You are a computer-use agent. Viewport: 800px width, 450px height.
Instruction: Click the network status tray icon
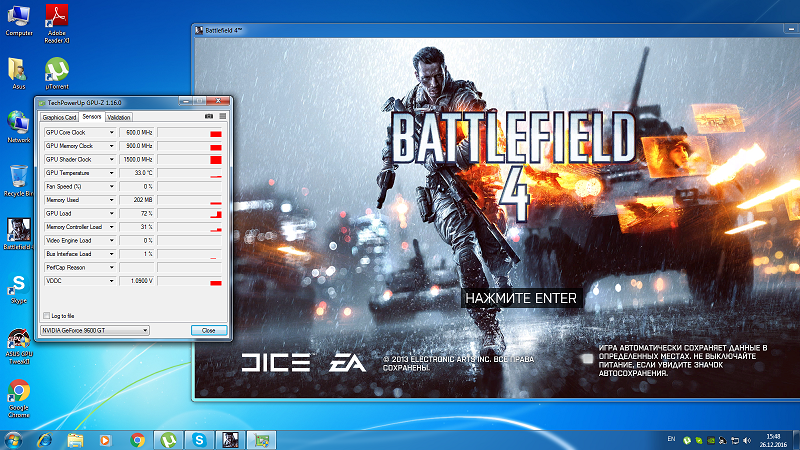[x=735, y=440]
